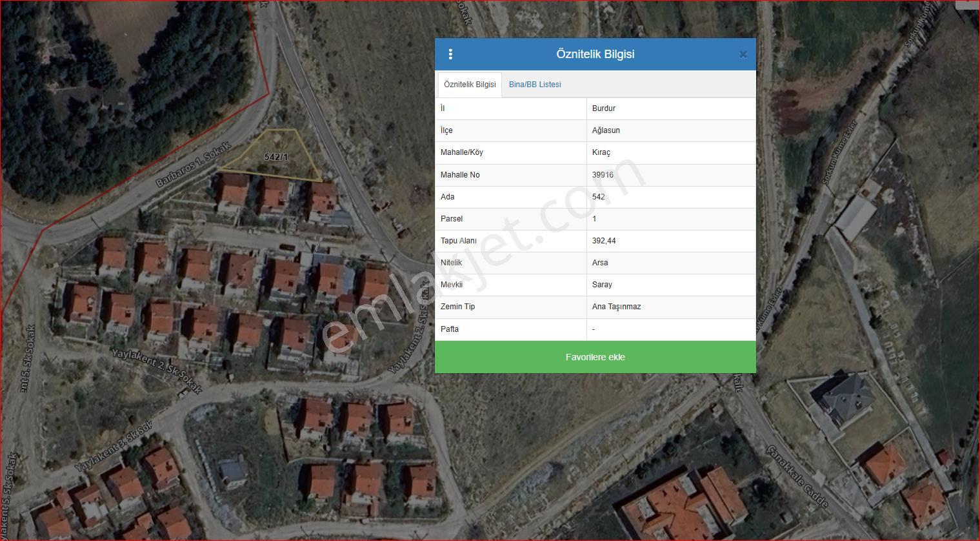
Task: Select the Öznitelik Bilgisi tab
Action: point(470,85)
